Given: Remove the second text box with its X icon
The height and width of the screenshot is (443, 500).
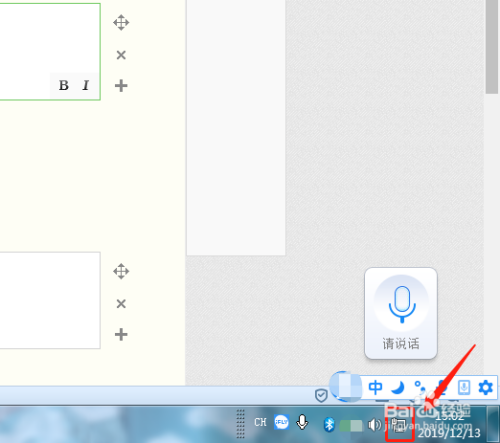Looking at the screenshot, I should click(121, 304).
